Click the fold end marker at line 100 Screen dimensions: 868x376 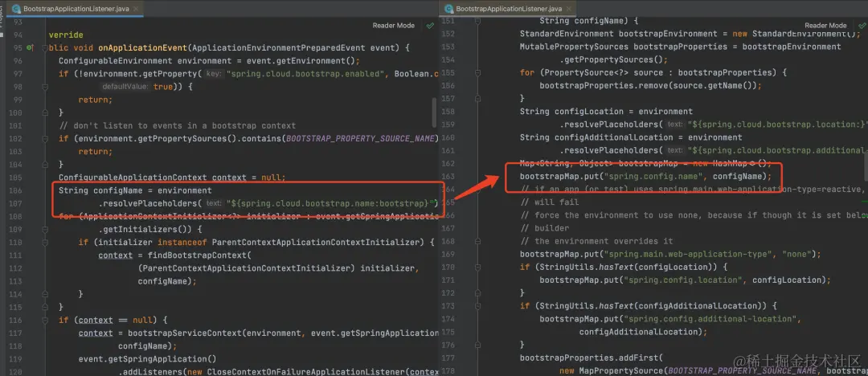45,112
